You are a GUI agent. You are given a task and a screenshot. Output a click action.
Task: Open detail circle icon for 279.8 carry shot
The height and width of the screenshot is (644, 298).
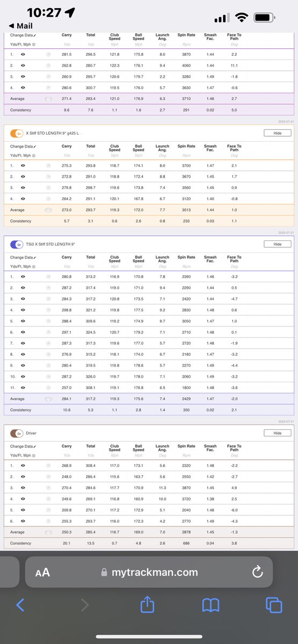coord(49,188)
